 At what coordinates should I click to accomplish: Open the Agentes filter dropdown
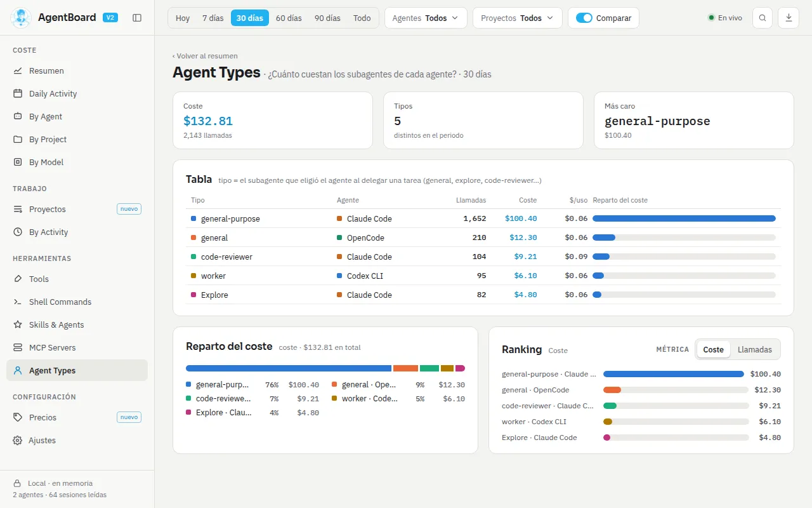tap(426, 18)
